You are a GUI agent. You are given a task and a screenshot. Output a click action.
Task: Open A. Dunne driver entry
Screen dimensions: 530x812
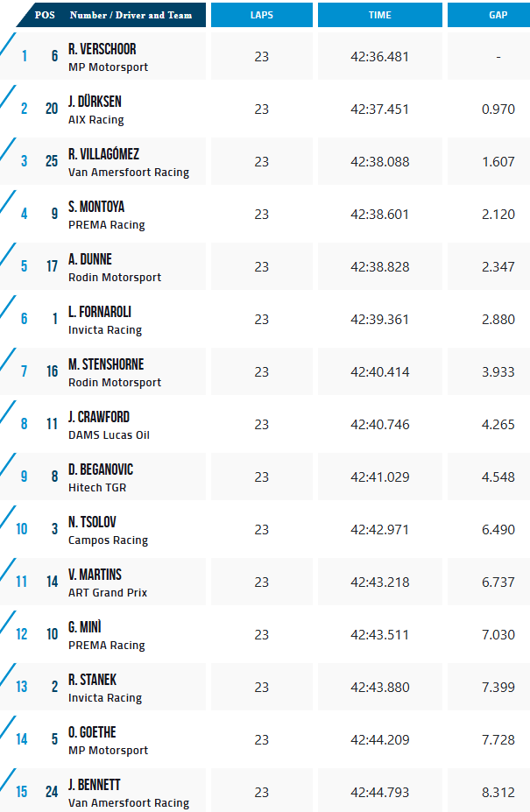[90, 259]
